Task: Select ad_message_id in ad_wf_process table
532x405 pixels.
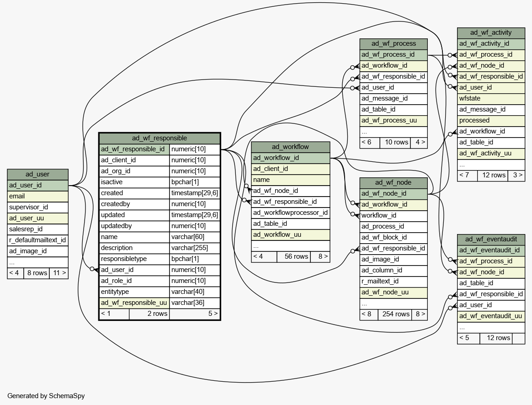Action: pos(394,99)
